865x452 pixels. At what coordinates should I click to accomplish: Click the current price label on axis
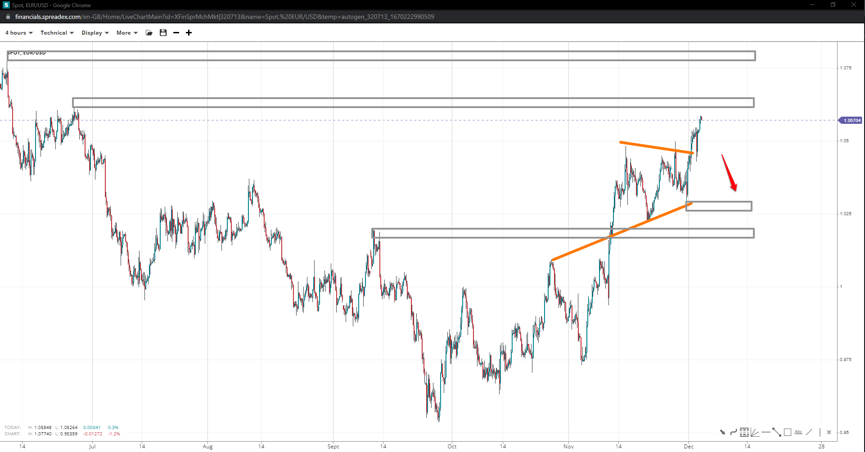[x=851, y=120]
